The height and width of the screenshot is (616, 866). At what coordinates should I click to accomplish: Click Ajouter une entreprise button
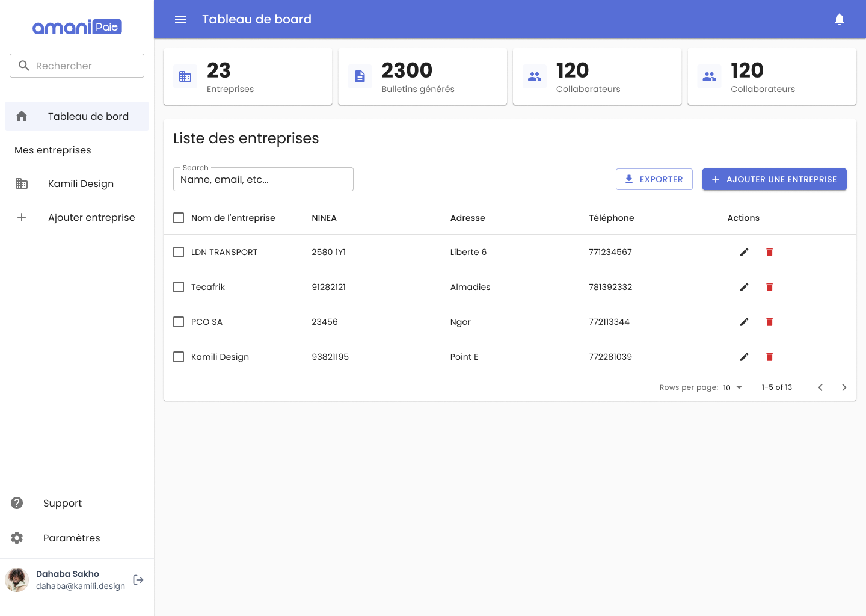774,179
